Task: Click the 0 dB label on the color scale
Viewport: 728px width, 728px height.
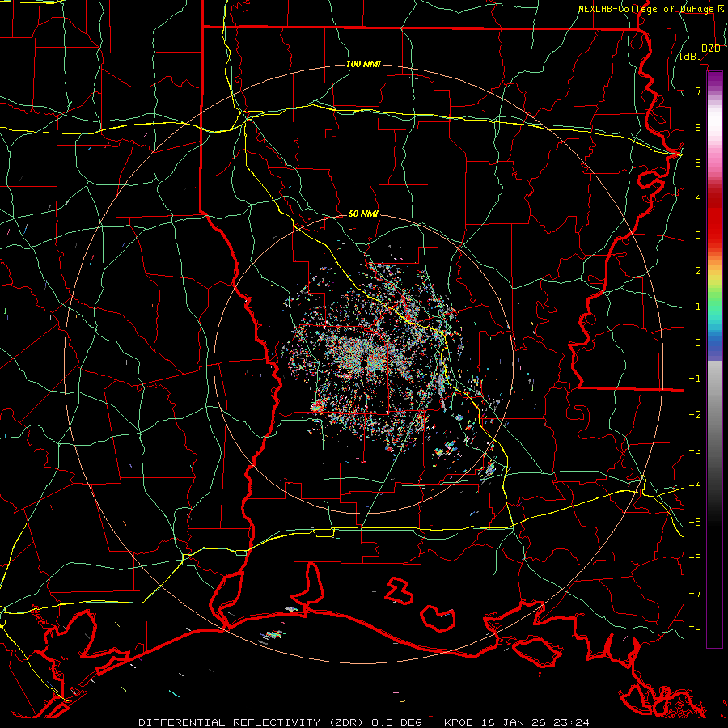Action: (698, 343)
